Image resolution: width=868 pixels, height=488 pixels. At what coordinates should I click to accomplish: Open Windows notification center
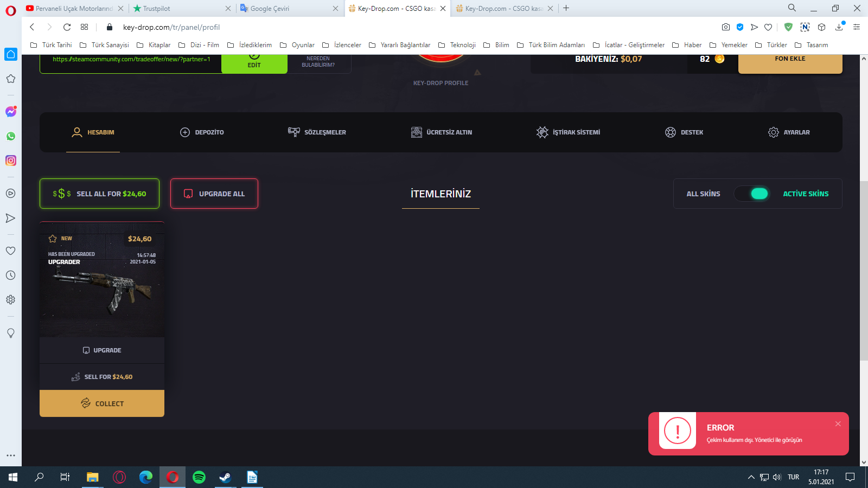850,477
